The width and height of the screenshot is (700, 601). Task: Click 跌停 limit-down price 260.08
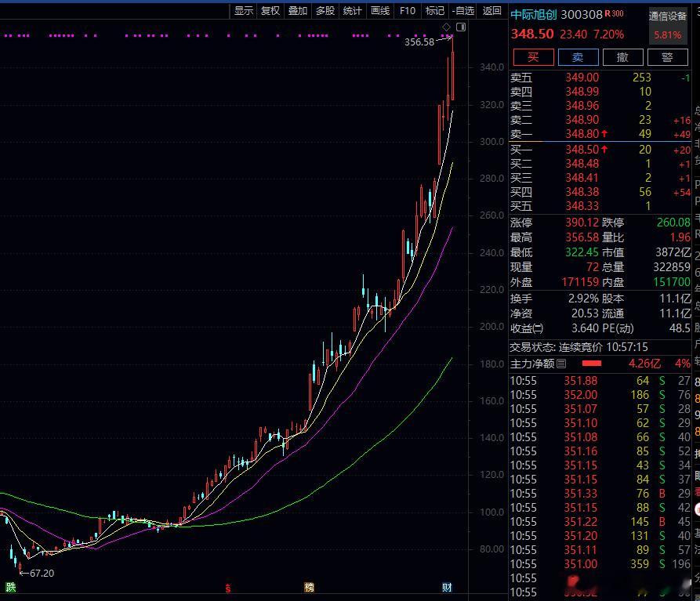click(x=673, y=223)
